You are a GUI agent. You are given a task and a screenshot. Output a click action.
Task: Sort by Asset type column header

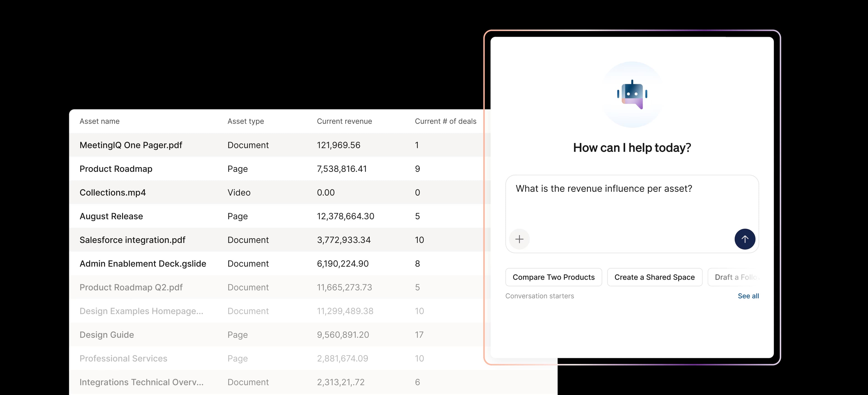click(245, 121)
